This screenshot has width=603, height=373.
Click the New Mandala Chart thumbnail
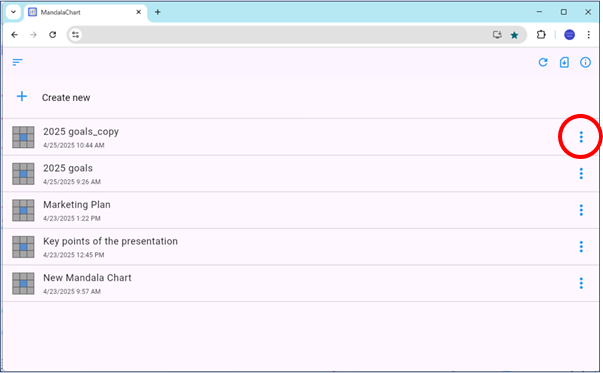(x=23, y=283)
